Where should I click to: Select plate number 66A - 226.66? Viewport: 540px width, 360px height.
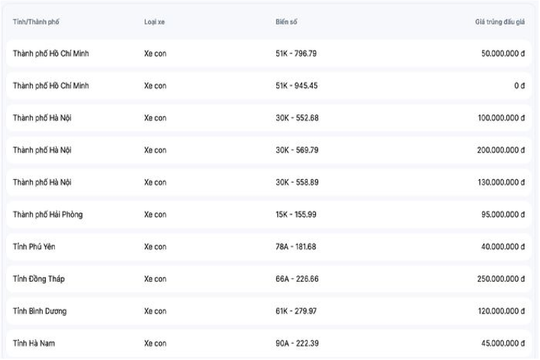[x=297, y=279]
